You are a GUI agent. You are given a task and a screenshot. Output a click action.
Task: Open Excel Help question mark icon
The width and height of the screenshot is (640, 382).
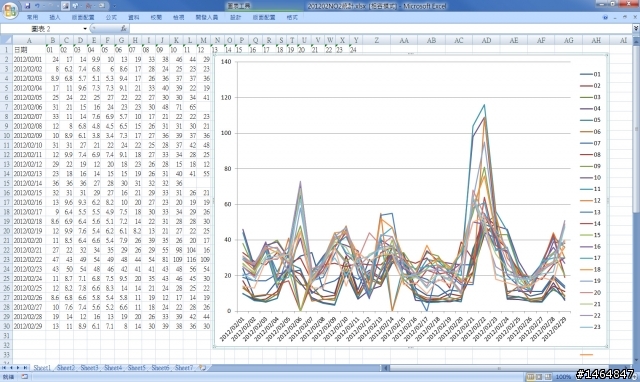point(605,18)
